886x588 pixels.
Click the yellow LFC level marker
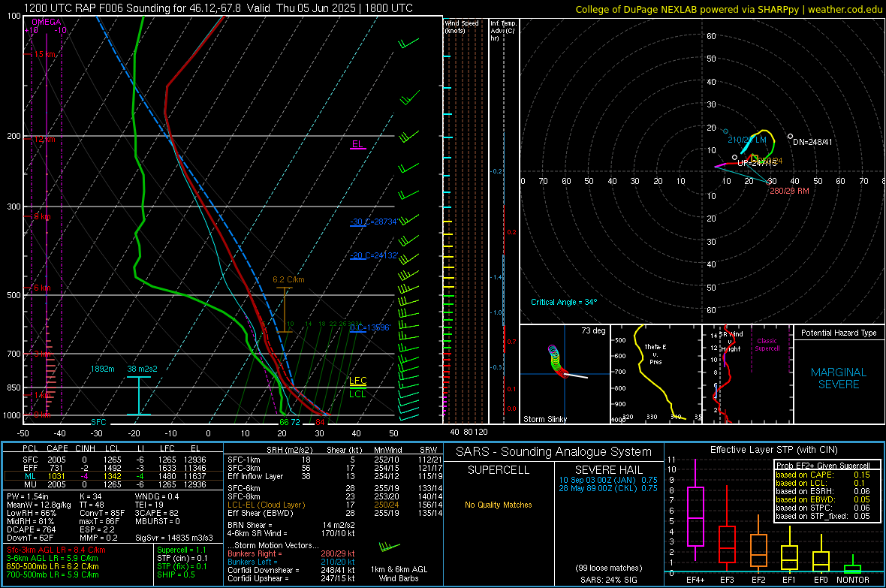(357, 381)
